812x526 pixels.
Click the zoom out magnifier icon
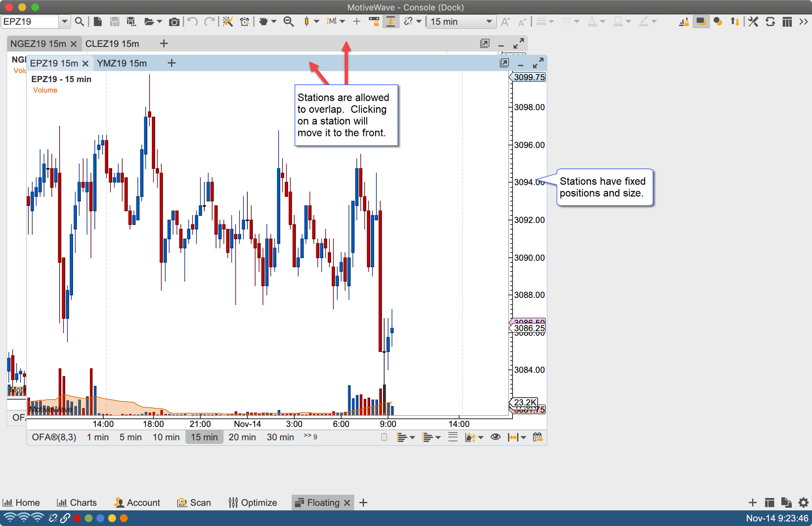pos(289,22)
